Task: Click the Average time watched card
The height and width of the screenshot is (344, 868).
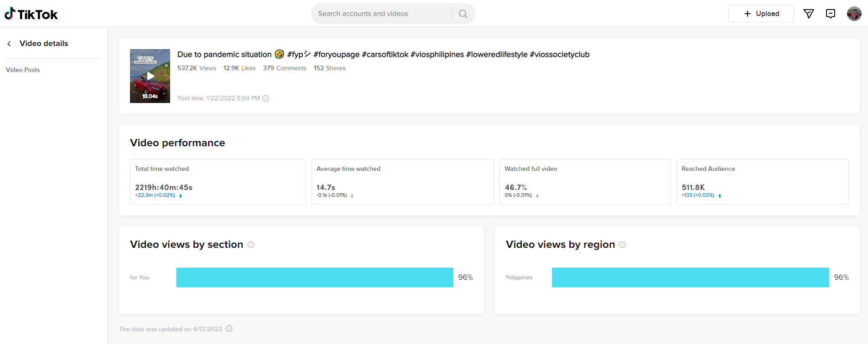Action: (x=402, y=182)
